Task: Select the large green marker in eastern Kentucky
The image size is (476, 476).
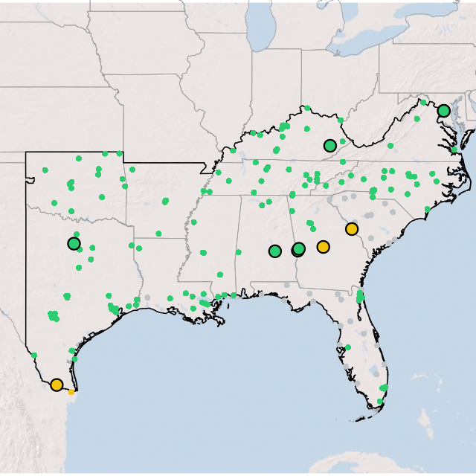Action: pos(330,146)
